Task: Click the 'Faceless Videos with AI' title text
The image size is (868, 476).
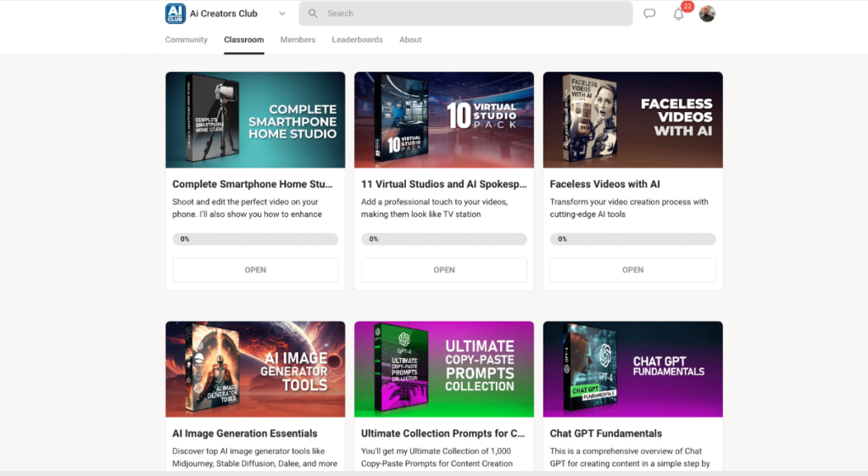Action: (x=604, y=184)
